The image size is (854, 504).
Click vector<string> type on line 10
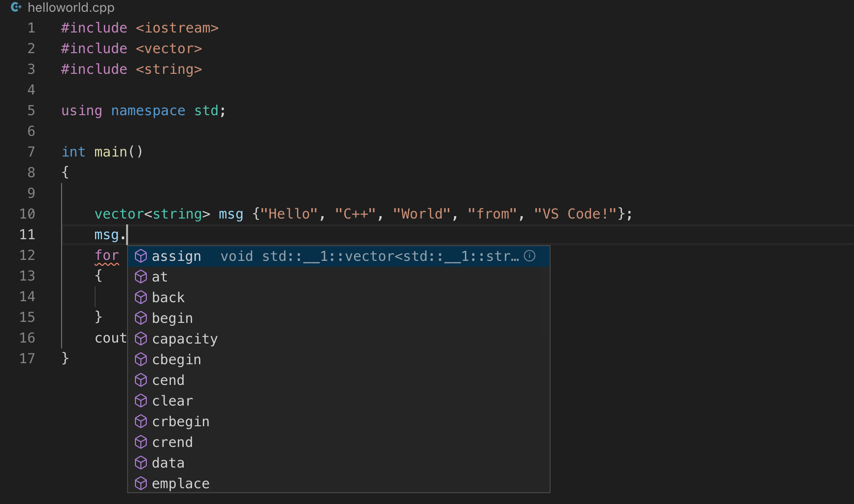[152, 214]
